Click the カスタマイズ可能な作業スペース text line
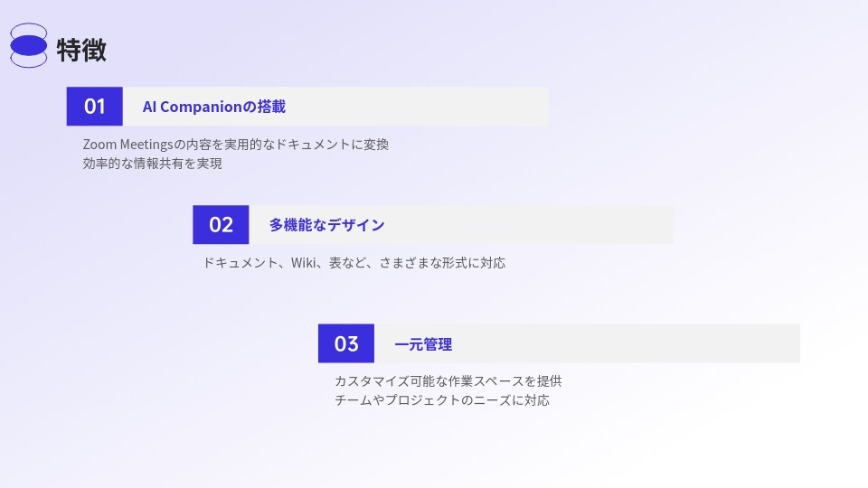This screenshot has height=488, width=868. (448, 381)
